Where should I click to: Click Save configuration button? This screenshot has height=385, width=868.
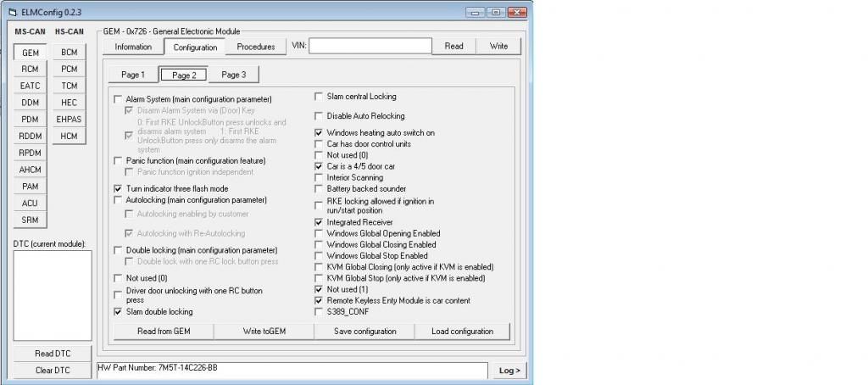pyautogui.click(x=364, y=331)
